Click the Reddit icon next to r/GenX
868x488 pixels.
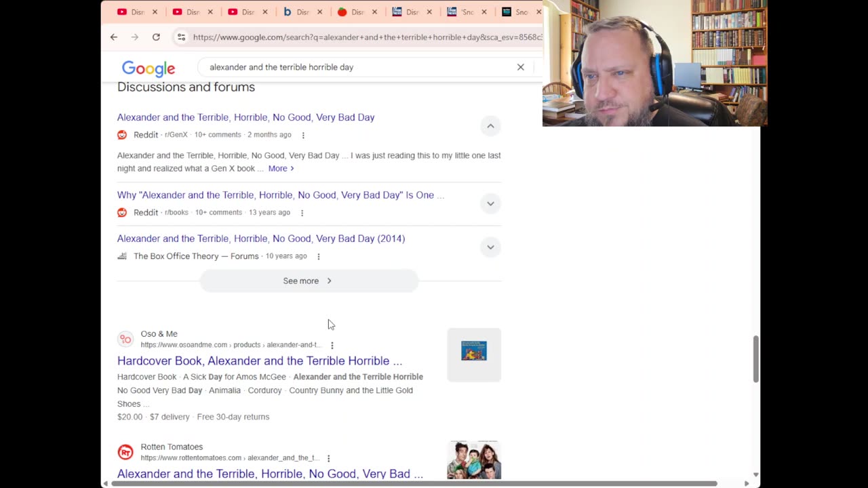(x=122, y=135)
